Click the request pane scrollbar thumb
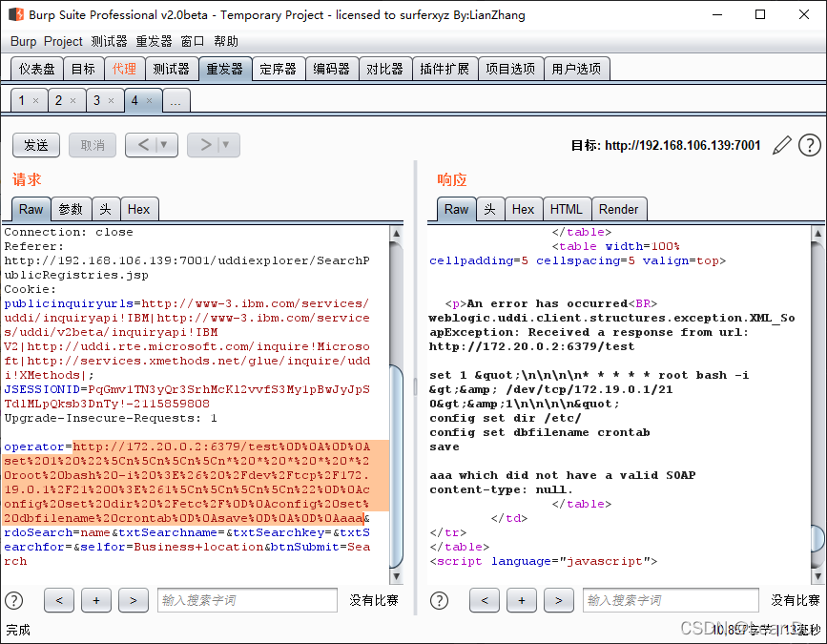This screenshot has width=827, height=644. tap(396, 467)
